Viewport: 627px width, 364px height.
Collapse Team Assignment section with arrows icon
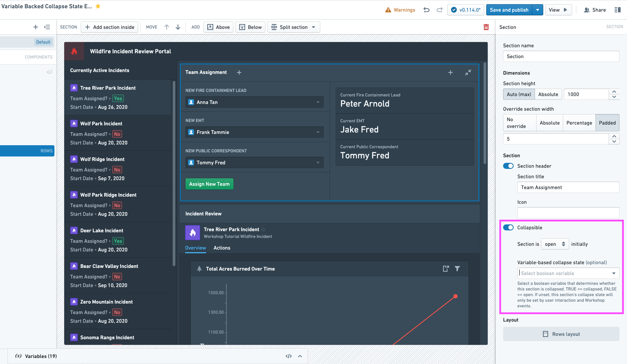coord(468,72)
